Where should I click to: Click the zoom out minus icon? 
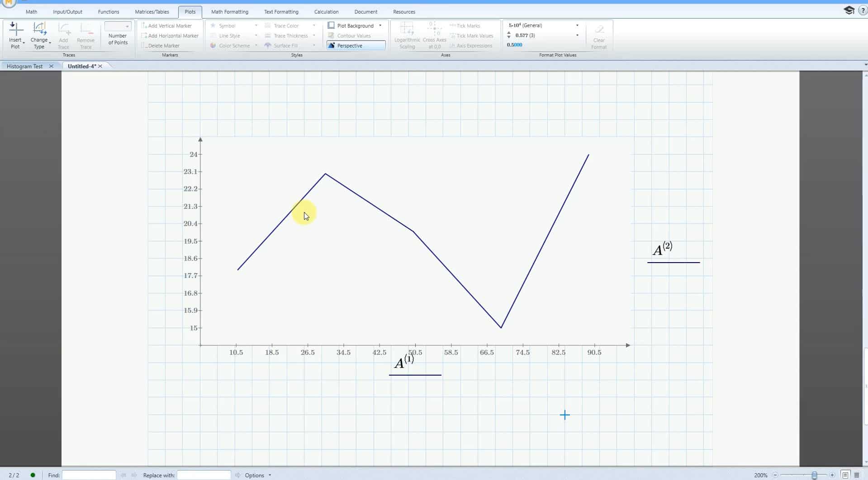[x=775, y=475]
